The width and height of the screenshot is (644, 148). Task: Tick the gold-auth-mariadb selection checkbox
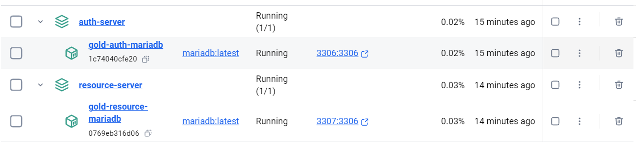tap(16, 53)
